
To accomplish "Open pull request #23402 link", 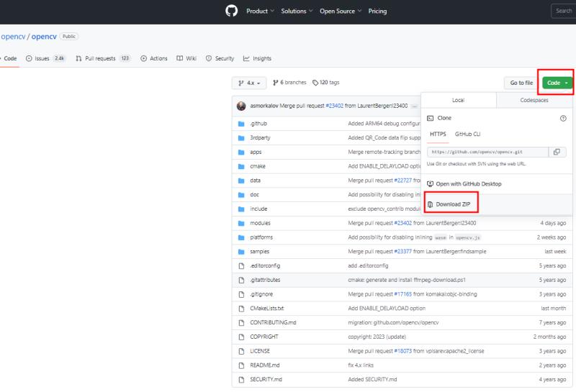I will pyautogui.click(x=334, y=106).
